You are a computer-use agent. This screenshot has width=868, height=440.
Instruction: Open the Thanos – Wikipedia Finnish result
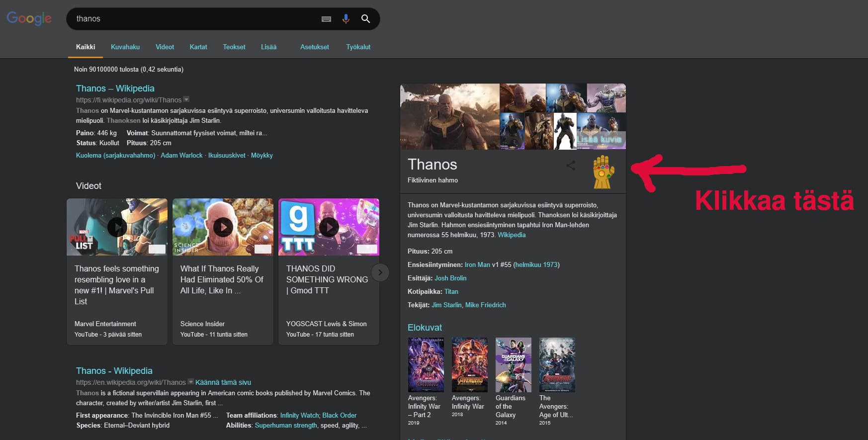coord(115,88)
